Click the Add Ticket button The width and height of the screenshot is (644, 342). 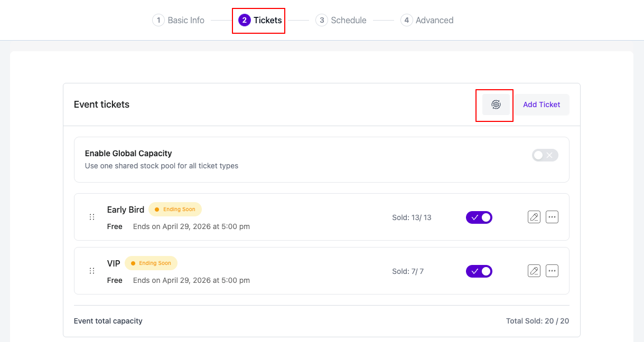[542, 104]
